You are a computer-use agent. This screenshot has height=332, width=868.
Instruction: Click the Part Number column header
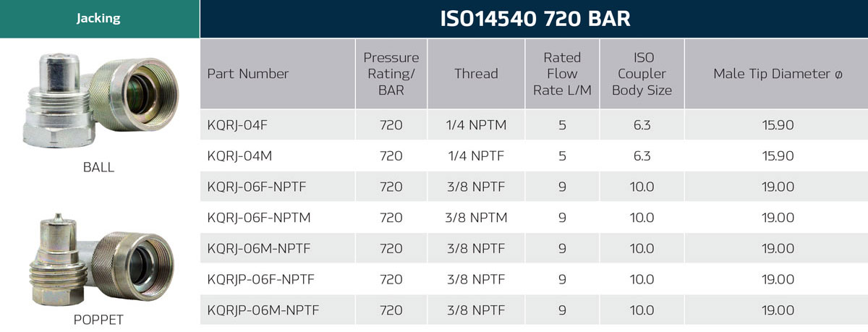(248, 74)
